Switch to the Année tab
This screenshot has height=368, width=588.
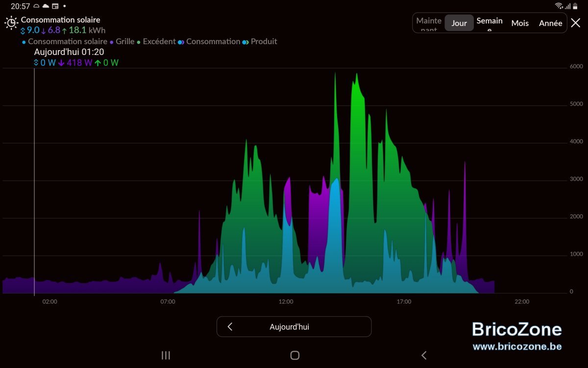click(x=550, y=23)
